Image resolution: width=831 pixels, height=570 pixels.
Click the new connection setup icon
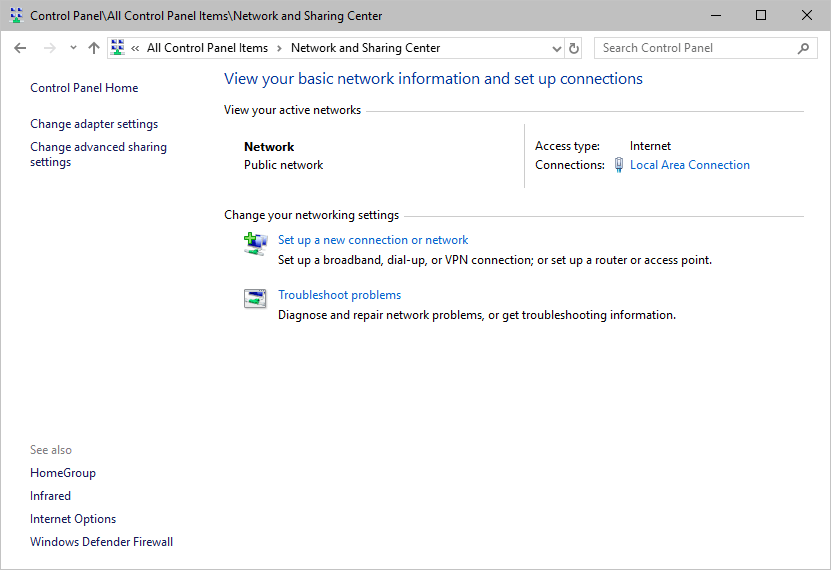pos(255,244)
